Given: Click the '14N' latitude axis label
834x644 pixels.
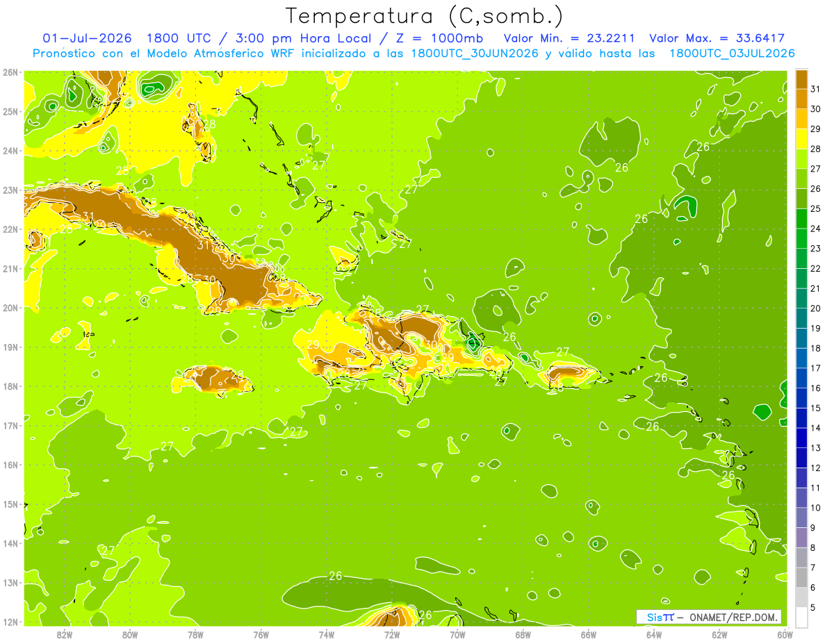Looking at the screenshot, I should point(10,543).
